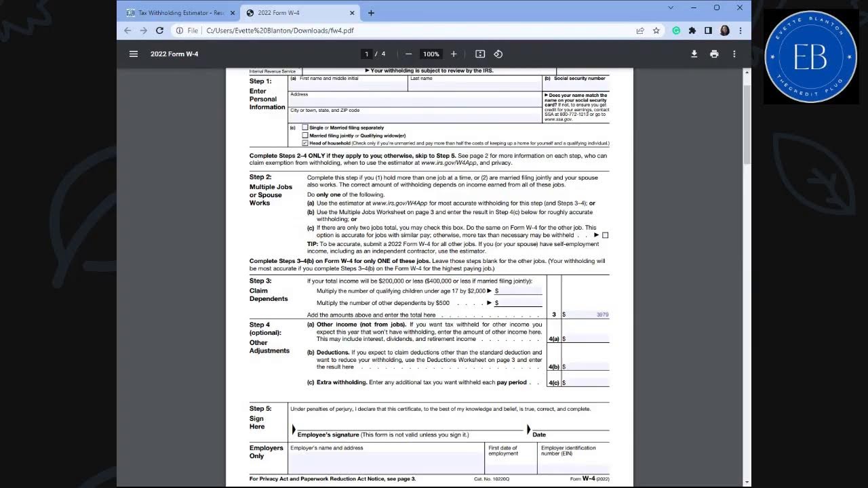Bookmark this tab with the star

(x=656, y=30)
